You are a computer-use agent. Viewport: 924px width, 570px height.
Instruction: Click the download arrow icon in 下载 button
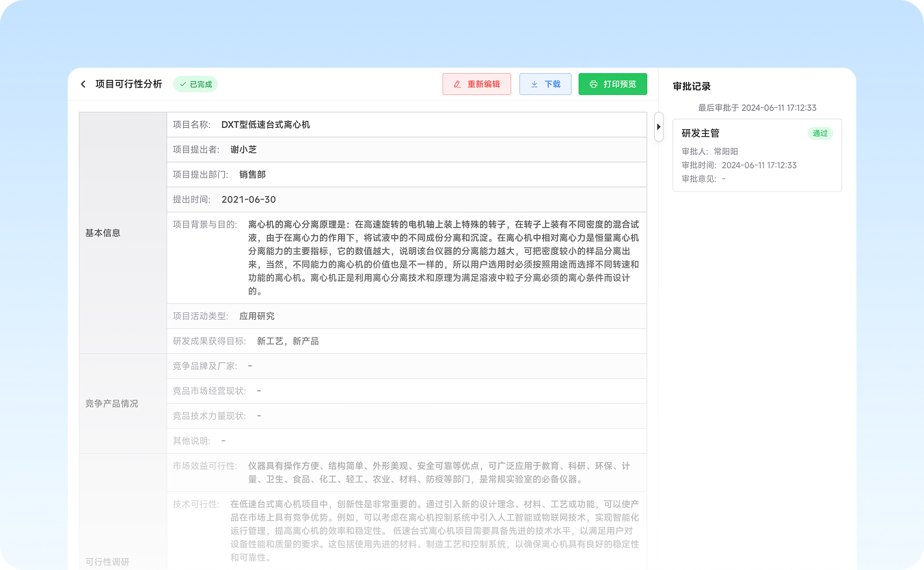click(534, 84)
